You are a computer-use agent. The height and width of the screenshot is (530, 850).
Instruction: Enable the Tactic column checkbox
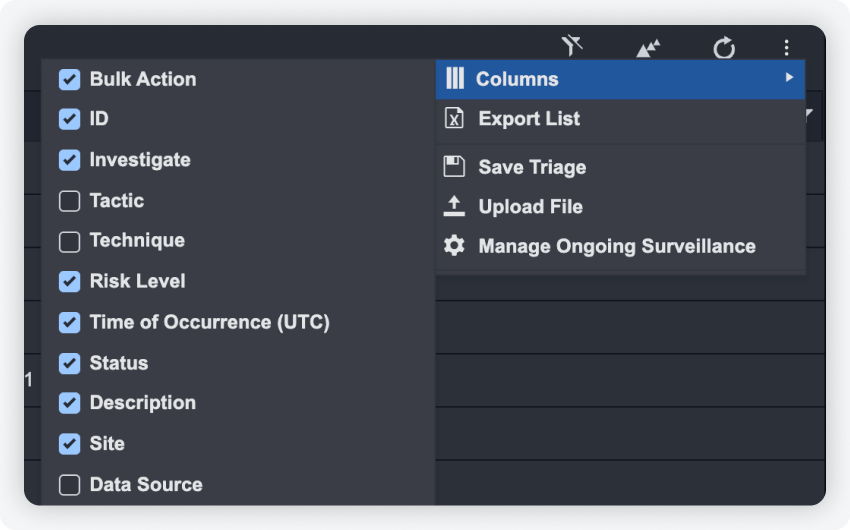69,201
